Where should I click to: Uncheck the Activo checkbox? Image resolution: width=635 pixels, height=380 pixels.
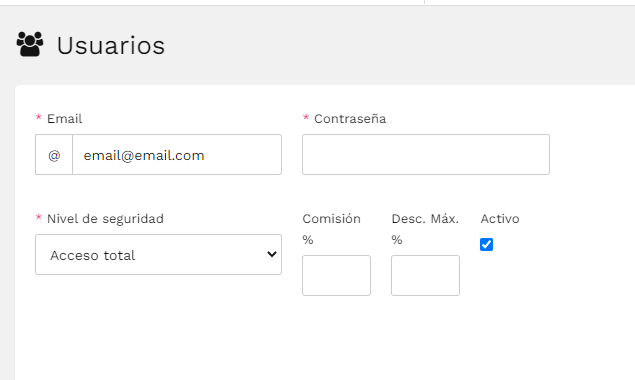(486, 244)
